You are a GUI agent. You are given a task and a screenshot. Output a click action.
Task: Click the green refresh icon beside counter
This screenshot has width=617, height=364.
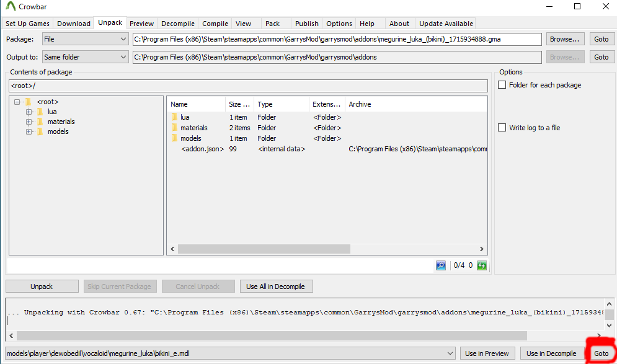(x=482, y=265)
